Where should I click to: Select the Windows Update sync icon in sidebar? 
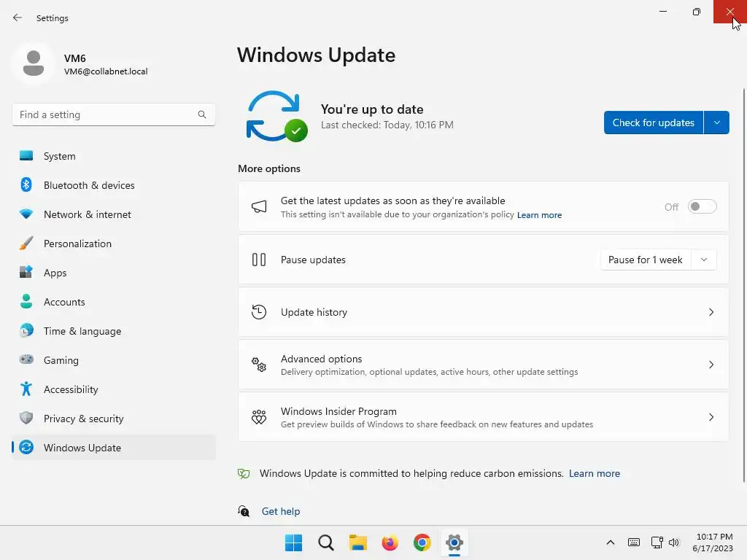26,447
